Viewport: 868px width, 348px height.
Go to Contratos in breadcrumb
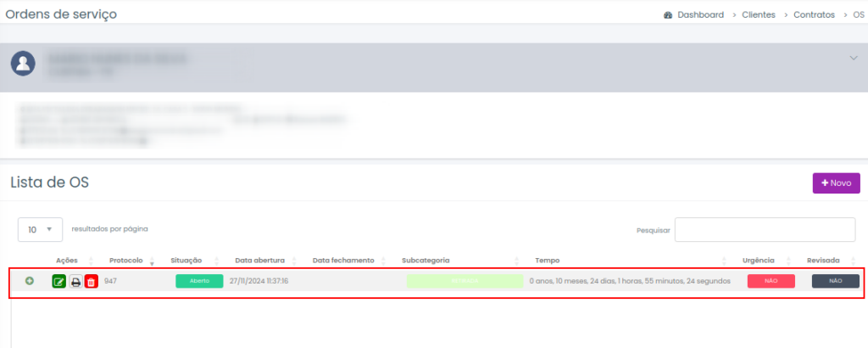click(814, 15)
